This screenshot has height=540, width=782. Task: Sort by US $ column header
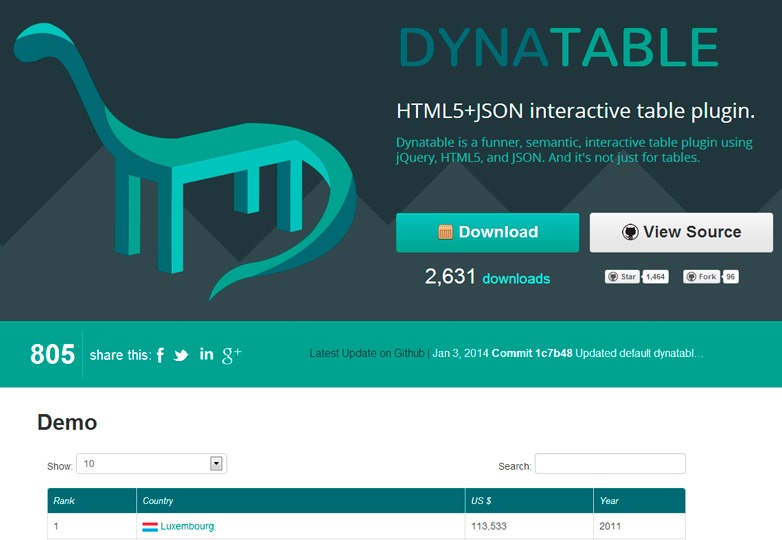point(482,500)
